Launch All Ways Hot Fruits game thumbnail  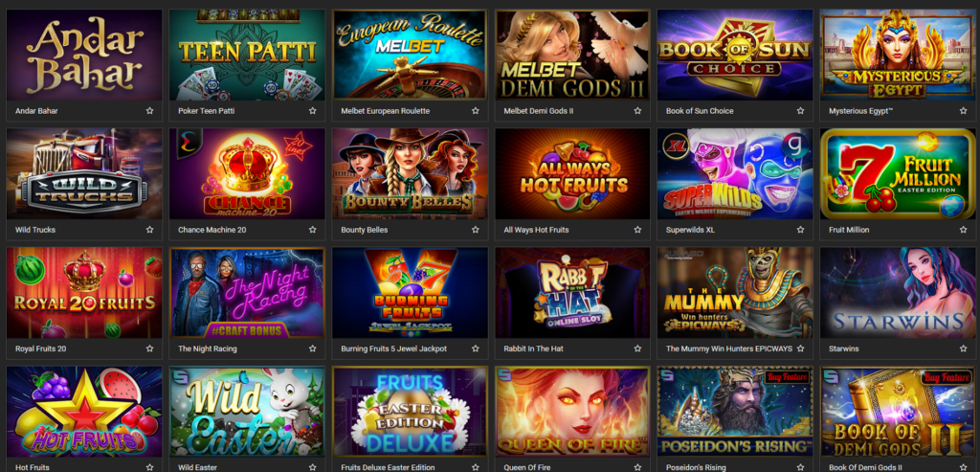tap(572, 174)
